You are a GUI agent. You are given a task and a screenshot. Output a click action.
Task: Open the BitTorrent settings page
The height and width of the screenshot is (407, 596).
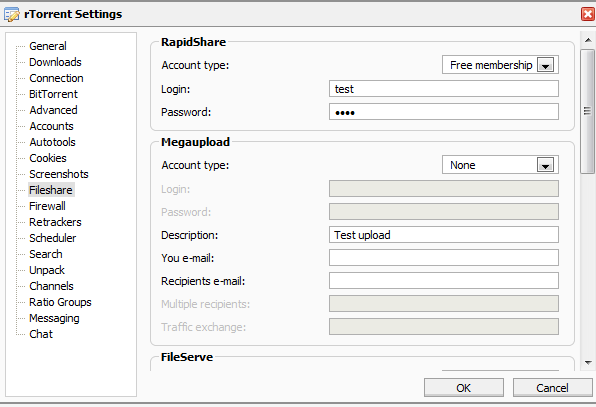point(53,94)
